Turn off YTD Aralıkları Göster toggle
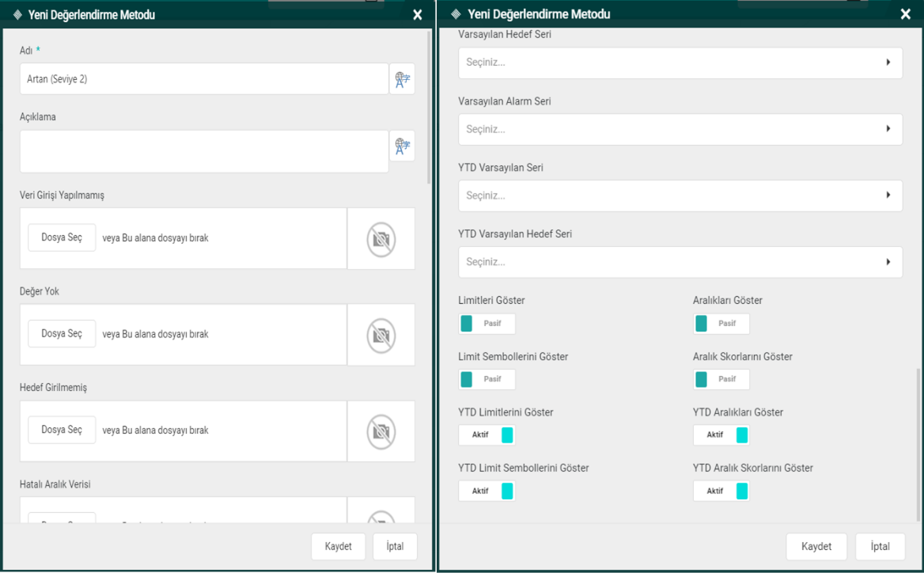 (721, 434)
